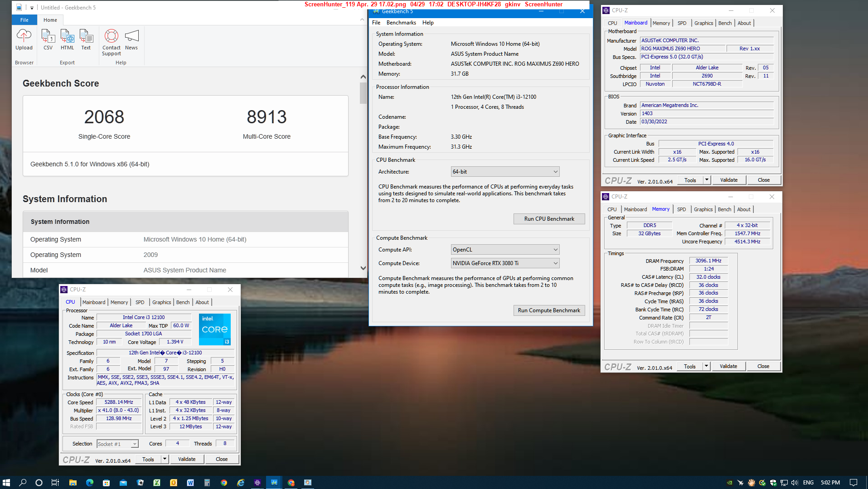Open Compute Device RTX 3080 Ti dropdown
This screenshot has width=868, height=489.
pyautogui.click(x=505, y=263)
